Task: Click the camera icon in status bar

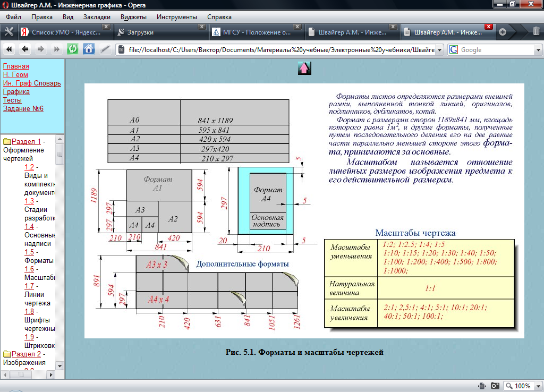Action: [495, 386]
